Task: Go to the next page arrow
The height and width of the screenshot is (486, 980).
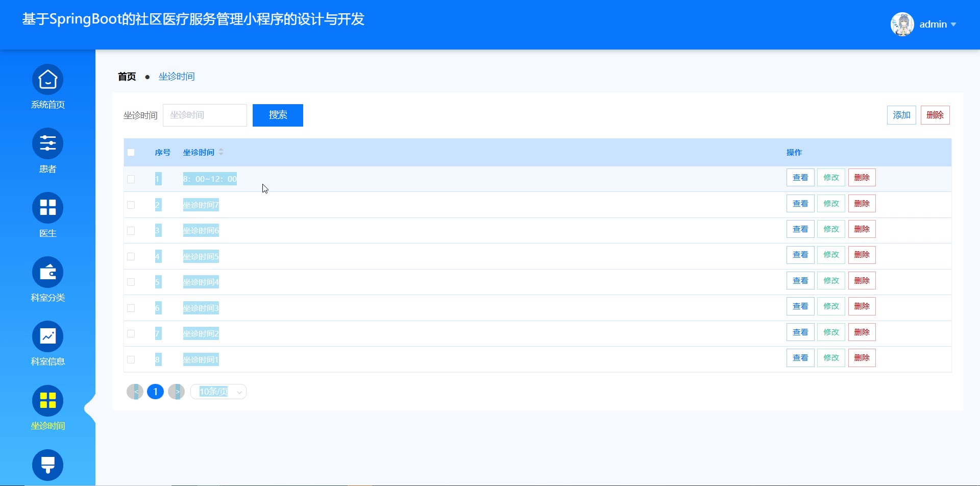Action: point(176,392)
